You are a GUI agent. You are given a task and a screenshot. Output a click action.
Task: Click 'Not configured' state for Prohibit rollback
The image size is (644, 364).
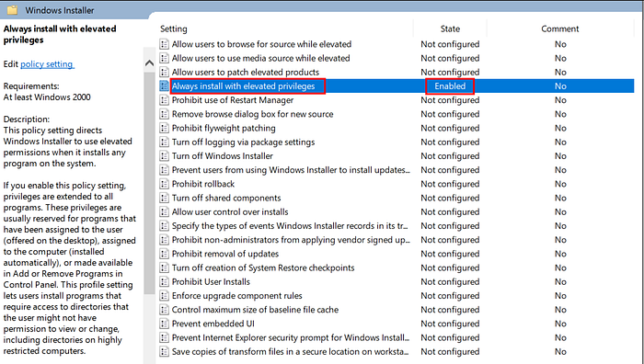coord(450,184)
